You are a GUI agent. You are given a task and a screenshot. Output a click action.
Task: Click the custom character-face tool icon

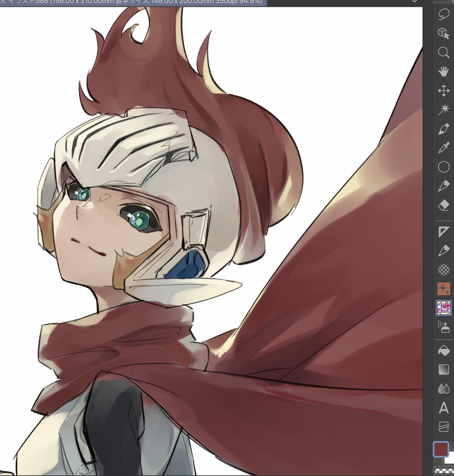pyautogui.click(x=443, y=308)
